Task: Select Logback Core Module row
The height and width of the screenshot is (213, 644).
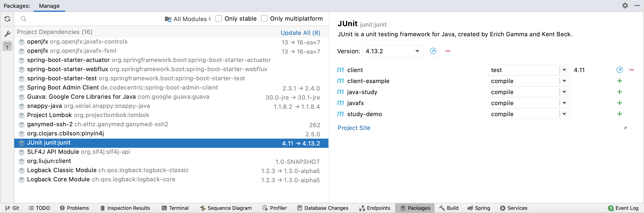Action: (x=171, y=180)
